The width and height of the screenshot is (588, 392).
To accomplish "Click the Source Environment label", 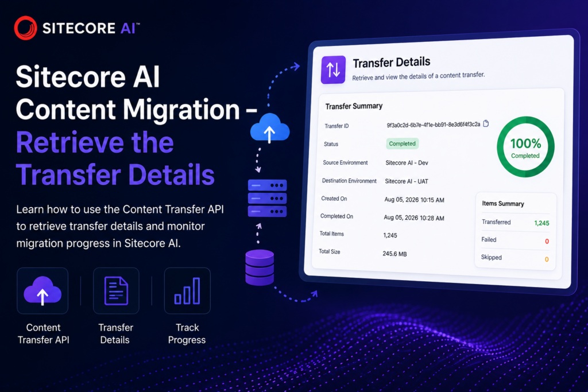I will 345,162.
